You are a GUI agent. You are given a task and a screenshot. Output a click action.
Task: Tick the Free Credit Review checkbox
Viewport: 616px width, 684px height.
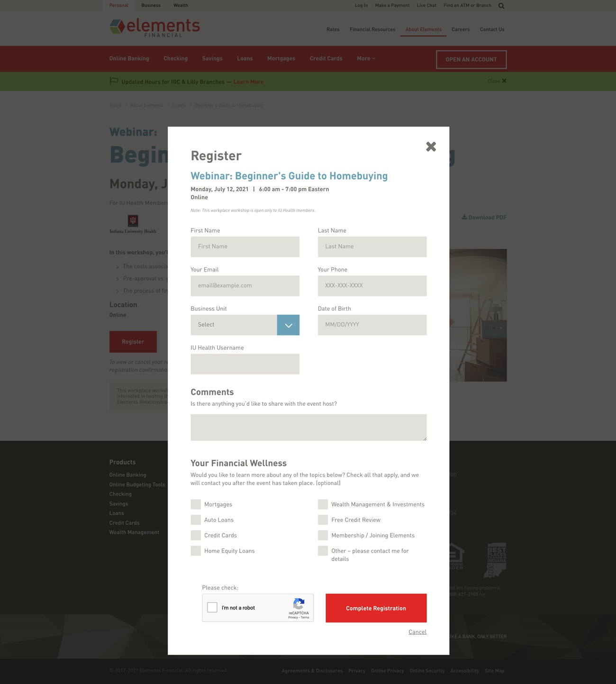pyautogui.click(x=323, y=520)
